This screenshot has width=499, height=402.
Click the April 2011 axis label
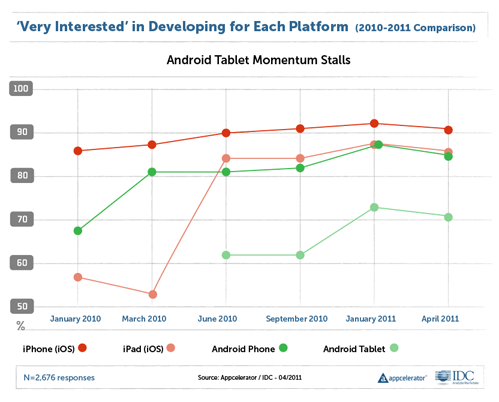click(x=440, y=319)
